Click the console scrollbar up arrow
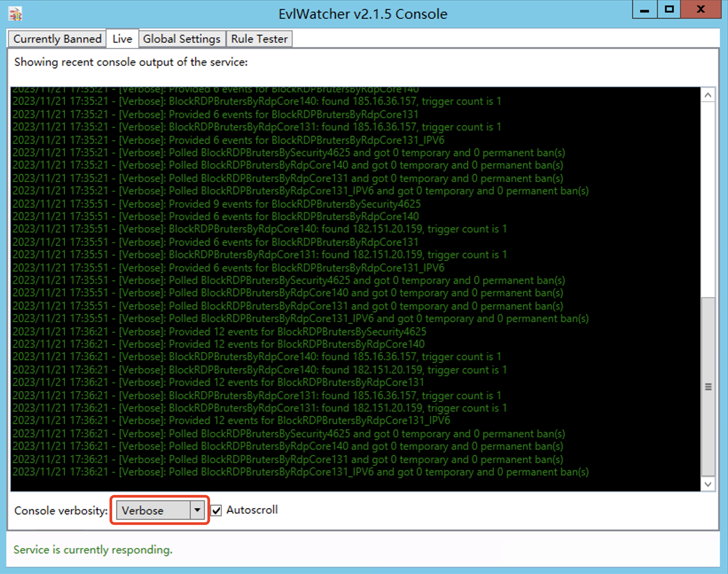This screenshot has width=728, height=574. tap(708, 95)
